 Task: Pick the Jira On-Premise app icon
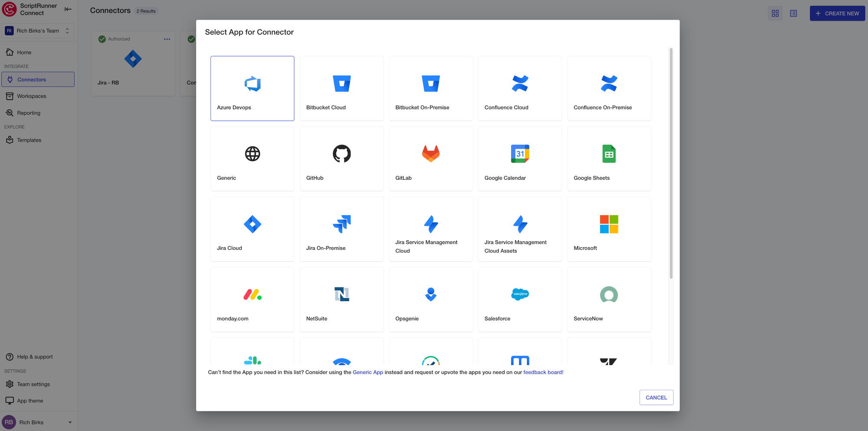click(x=342, y=224)
